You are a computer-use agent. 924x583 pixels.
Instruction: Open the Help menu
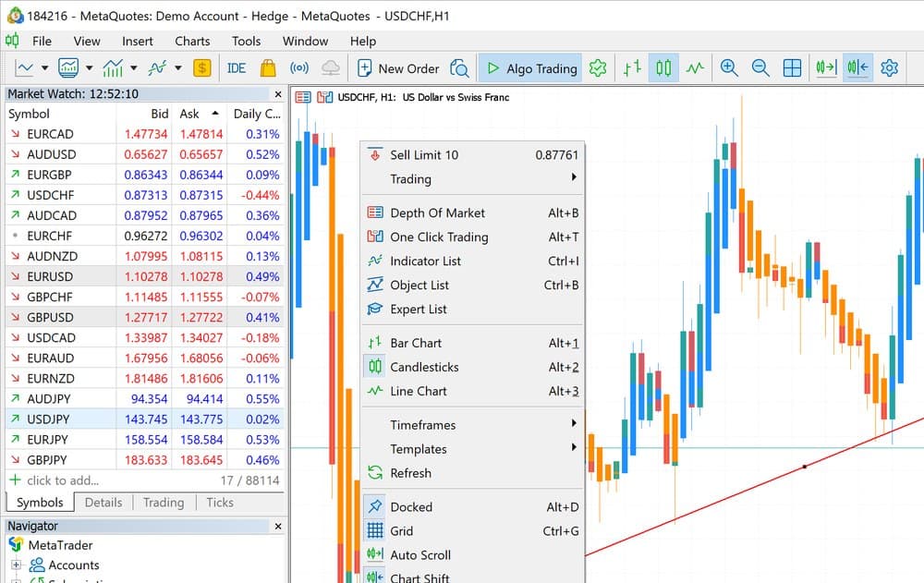tap(363, 42)
